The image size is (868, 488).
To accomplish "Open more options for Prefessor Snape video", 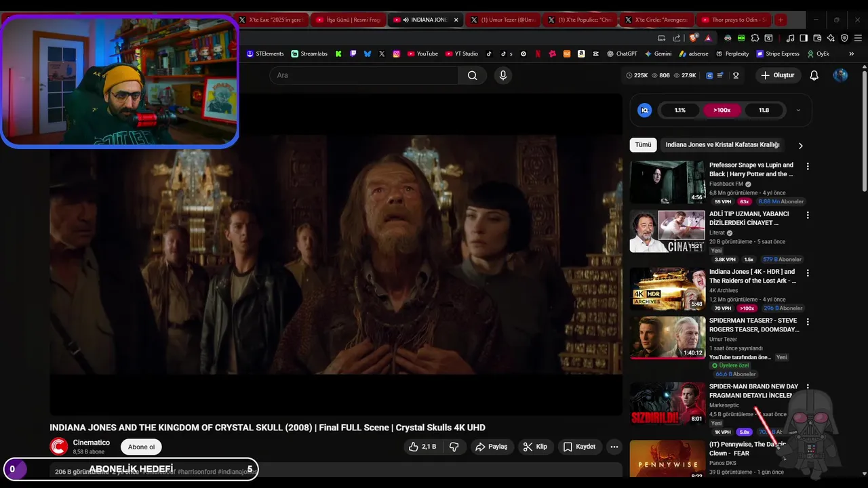I will tap(807, 166).
